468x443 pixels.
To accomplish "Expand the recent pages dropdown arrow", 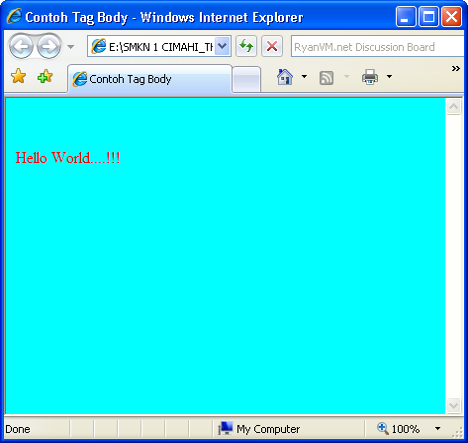I will coord(71,47).
